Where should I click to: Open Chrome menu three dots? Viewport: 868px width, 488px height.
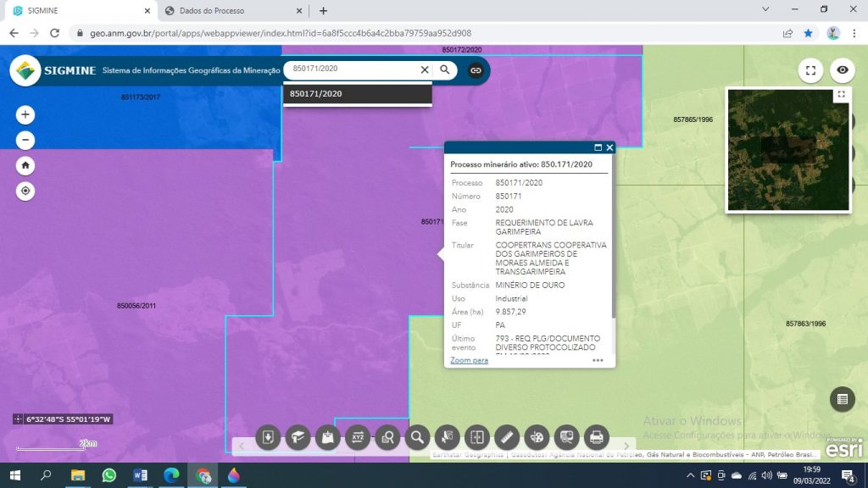click(854, 33)
